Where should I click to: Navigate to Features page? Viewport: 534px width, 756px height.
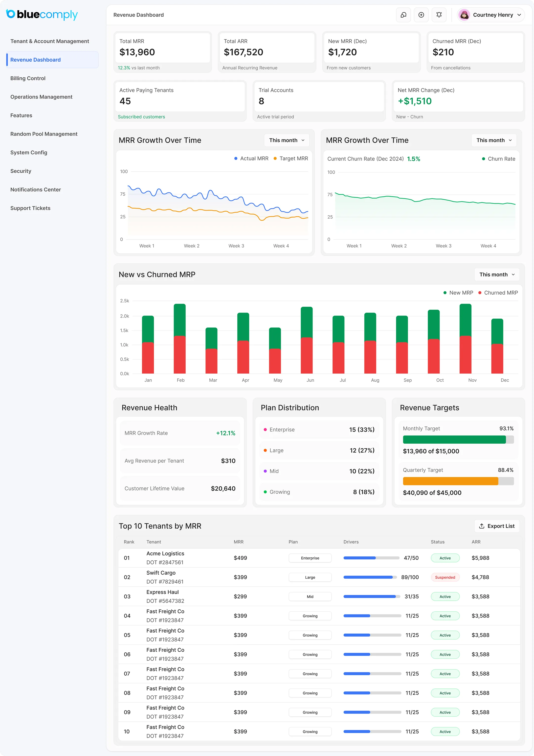(x=22, y=115)
